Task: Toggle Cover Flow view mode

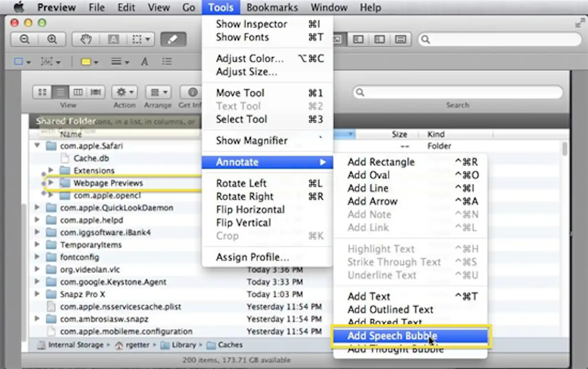Action: 96,92
